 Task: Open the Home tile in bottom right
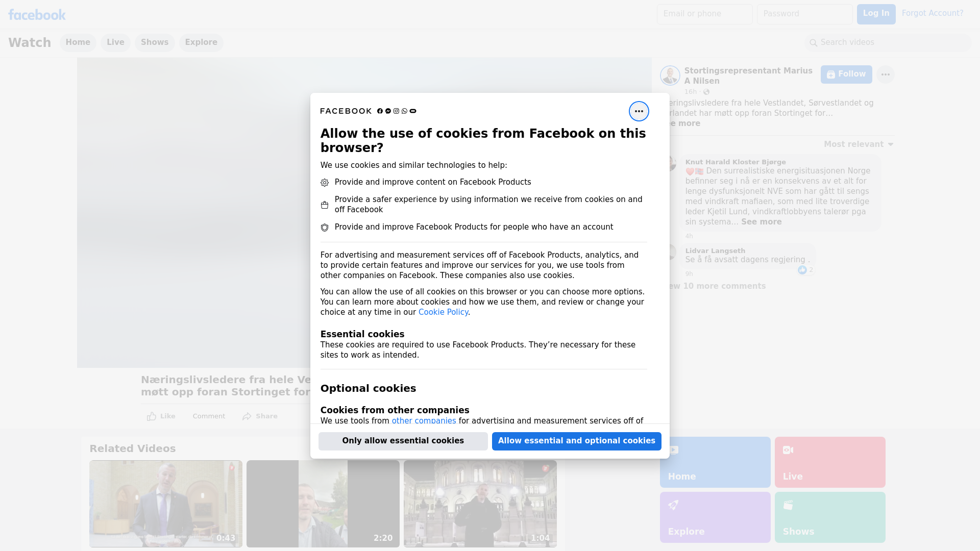(x=715, y=462)
